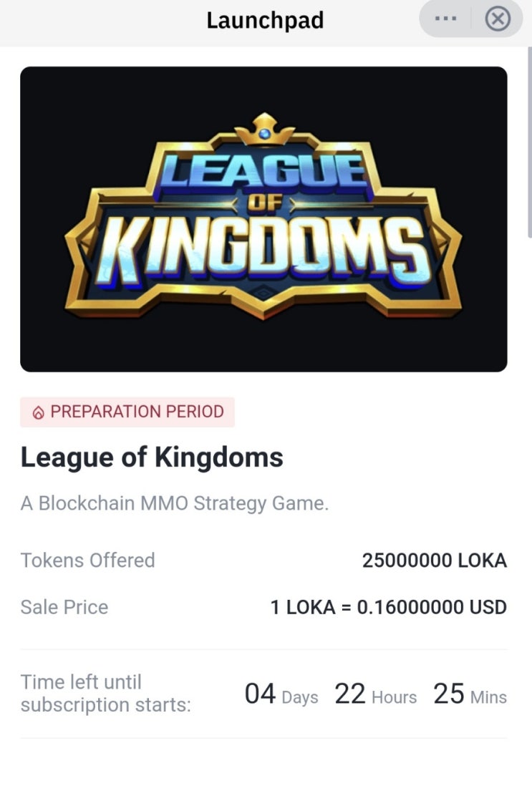Click the Tokens Offered label

88,561
